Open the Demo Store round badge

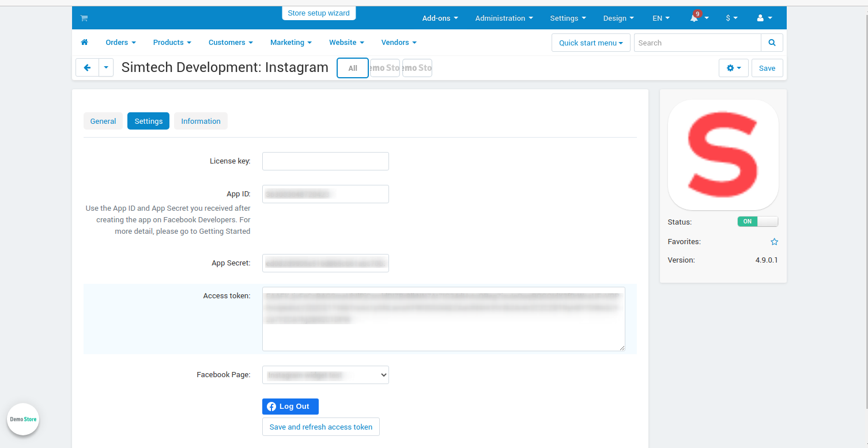tap(23, 419)
